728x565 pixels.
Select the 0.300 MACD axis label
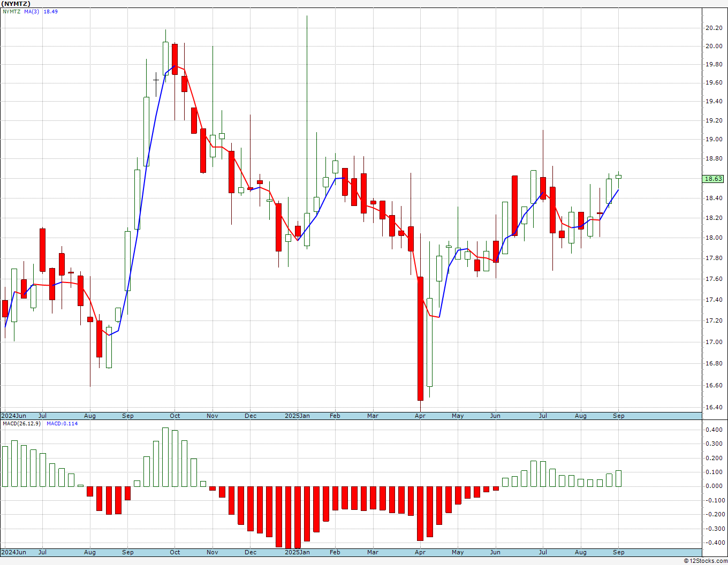[714, 444]
